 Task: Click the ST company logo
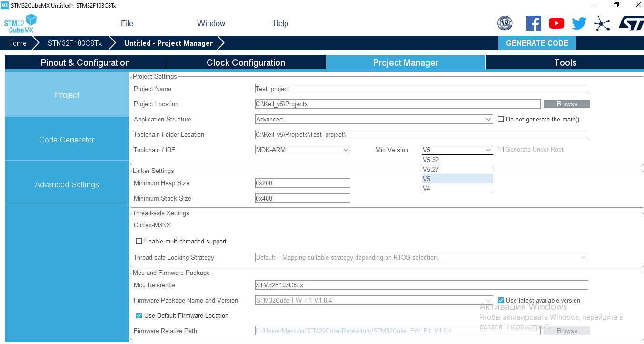(631, 23)
